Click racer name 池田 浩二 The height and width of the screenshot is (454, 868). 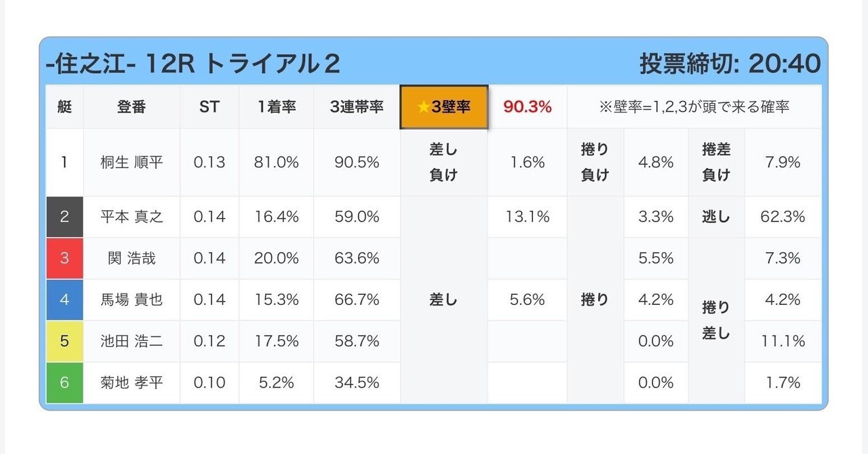(x=132, y=341)
